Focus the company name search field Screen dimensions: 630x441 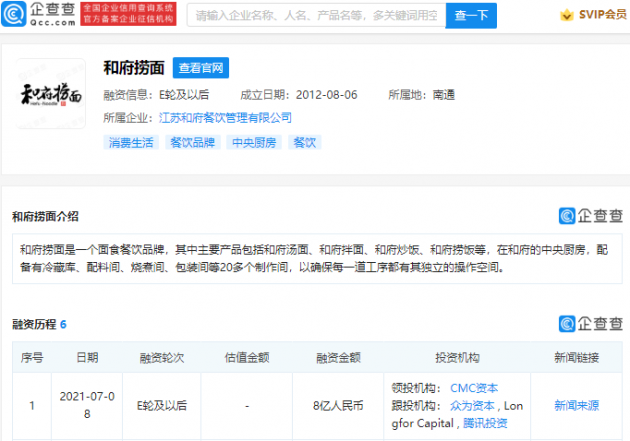[x=316, y=16]
